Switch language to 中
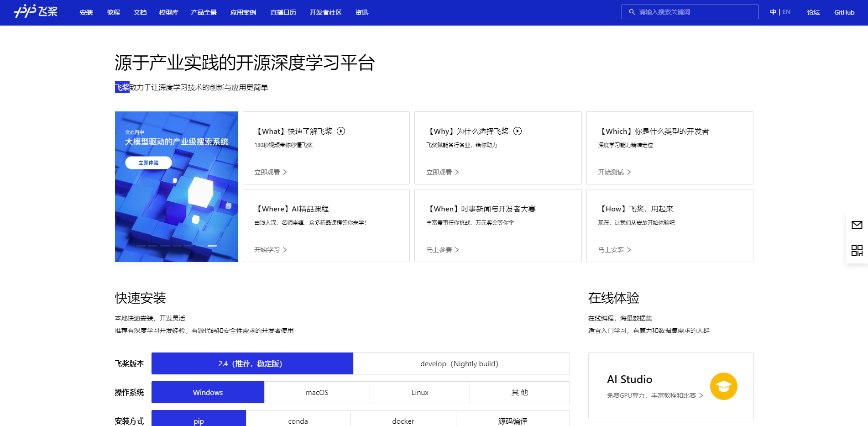 click(x=773, y=12)
